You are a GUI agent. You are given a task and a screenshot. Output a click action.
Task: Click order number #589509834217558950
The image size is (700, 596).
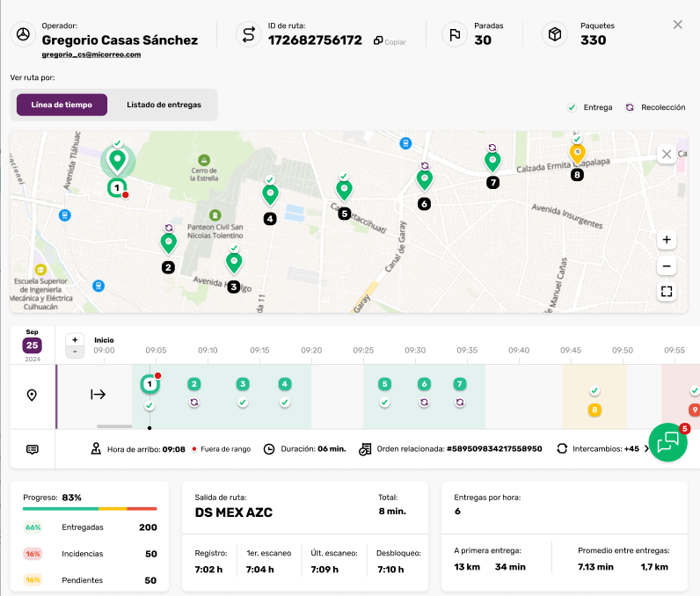494,449
